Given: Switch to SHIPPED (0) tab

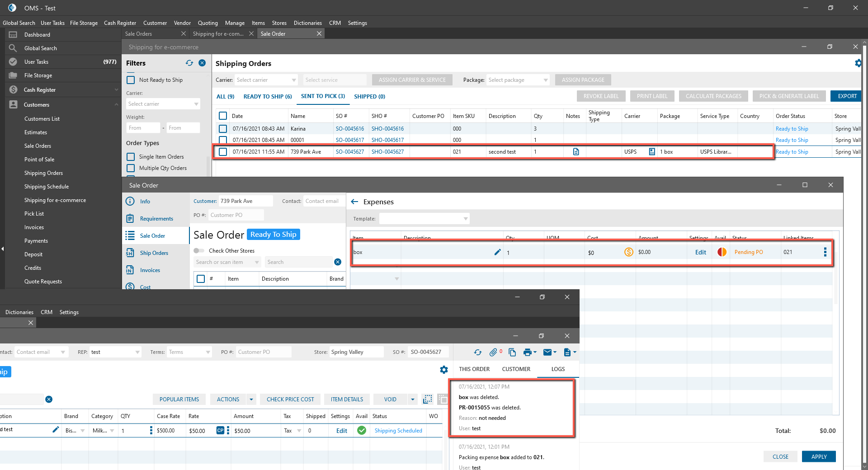Looking at the screenshot, I should coord(369,97).
